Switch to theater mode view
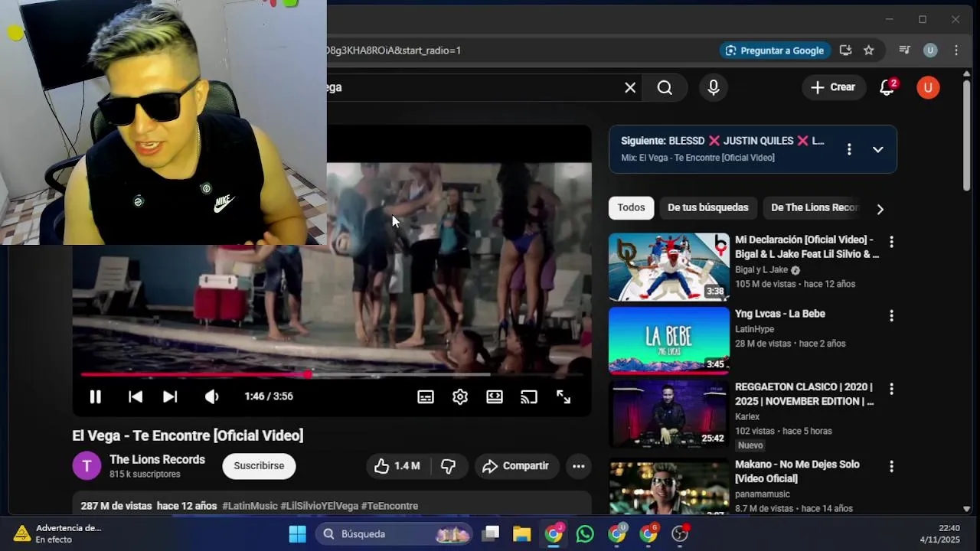 tap(495, 396)
